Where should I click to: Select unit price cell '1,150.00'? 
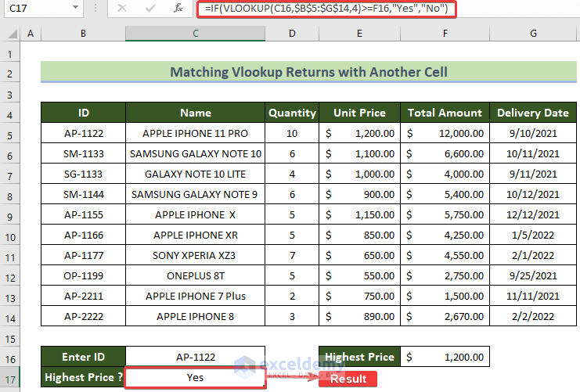[359, 214]
